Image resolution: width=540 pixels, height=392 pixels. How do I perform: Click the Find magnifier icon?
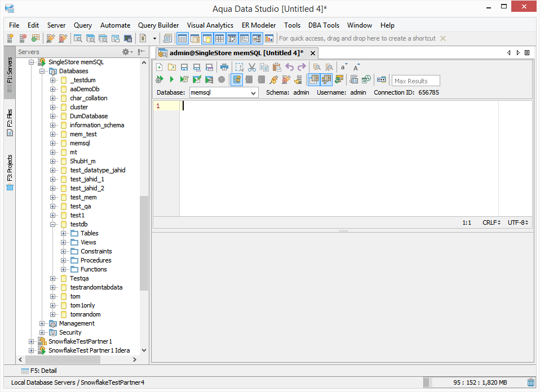pos(317,67)
